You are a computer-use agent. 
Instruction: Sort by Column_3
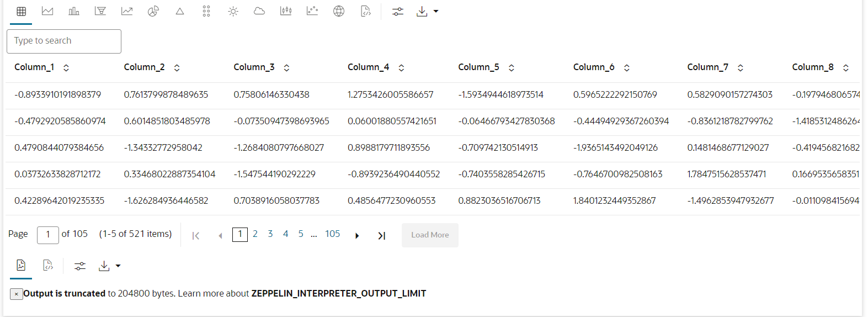(x=287, y=67)
